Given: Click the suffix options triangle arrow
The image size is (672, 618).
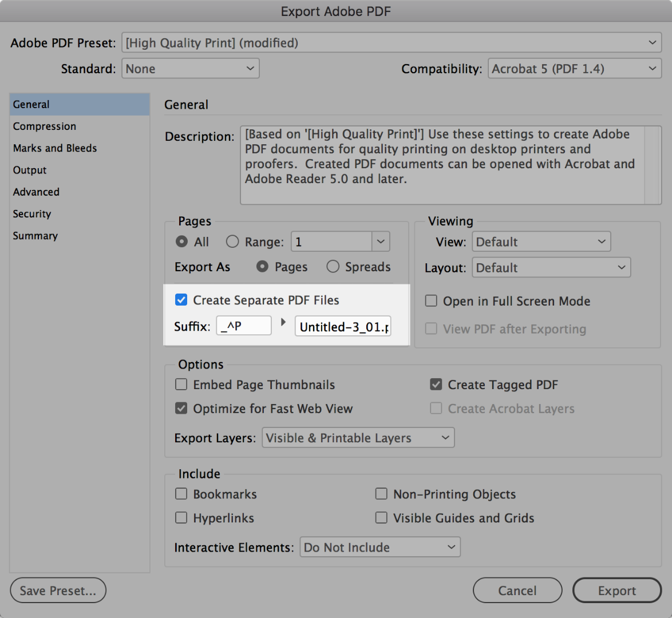Looking at the screenshot, I should pyautogui.click(x=283, y=322).
